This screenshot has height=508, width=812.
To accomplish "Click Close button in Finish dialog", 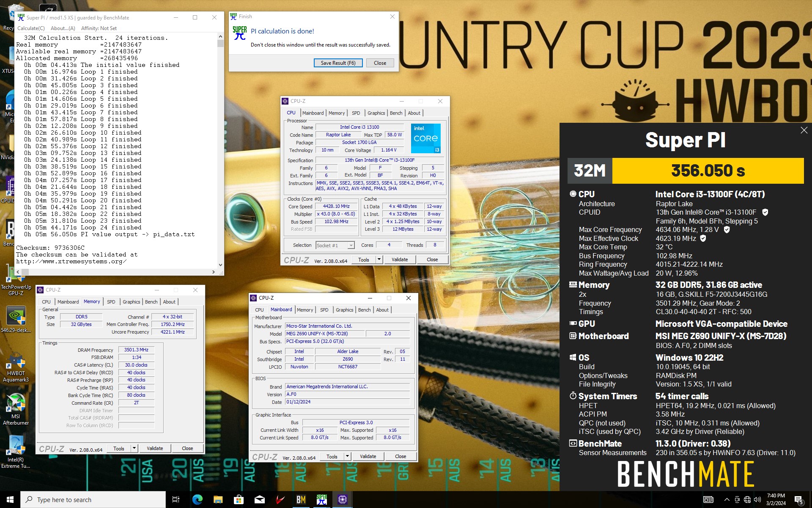I will (380, 63).
